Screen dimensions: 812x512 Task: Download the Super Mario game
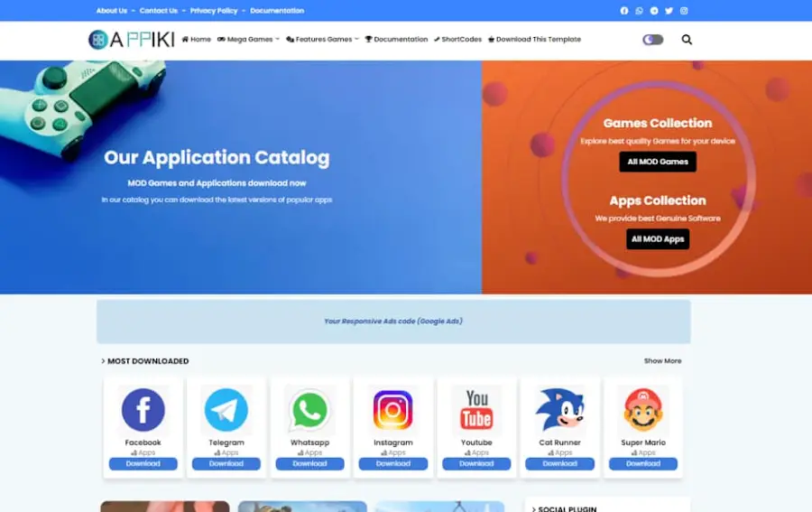(643, 464)
